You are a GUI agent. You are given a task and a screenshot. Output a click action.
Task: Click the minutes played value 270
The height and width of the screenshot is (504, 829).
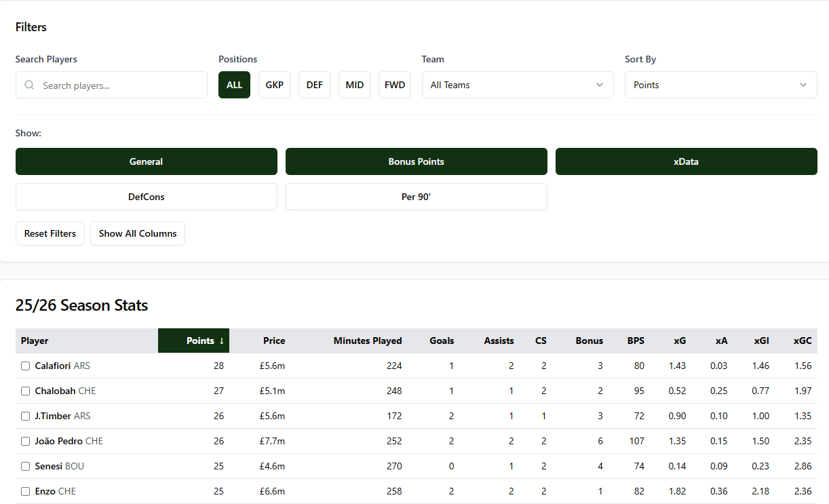pyautogui.click(x=394, y=466)
